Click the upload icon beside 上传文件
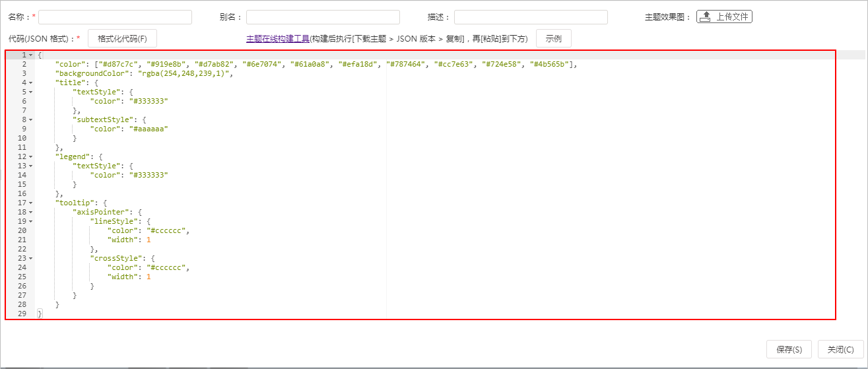This screenshot has height=369, width=868. tap(706, 17)
